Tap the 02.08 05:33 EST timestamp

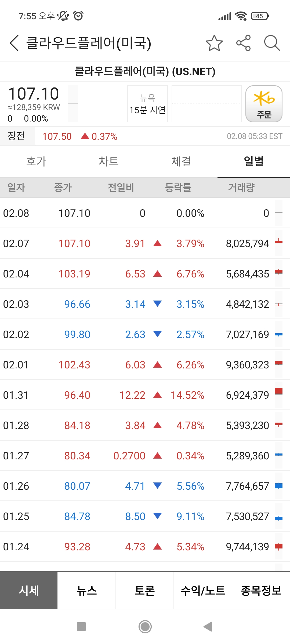pyautogui.click(x=255, y=136)
